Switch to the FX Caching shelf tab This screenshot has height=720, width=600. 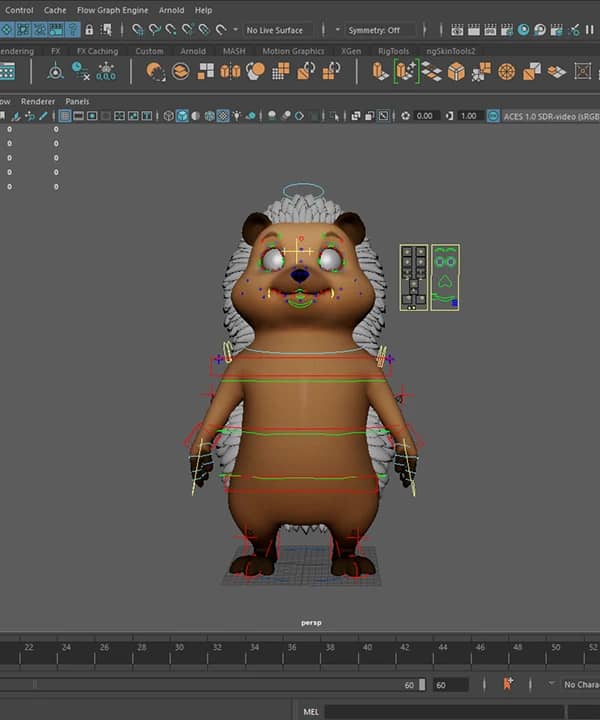click(x=97, y=51)
